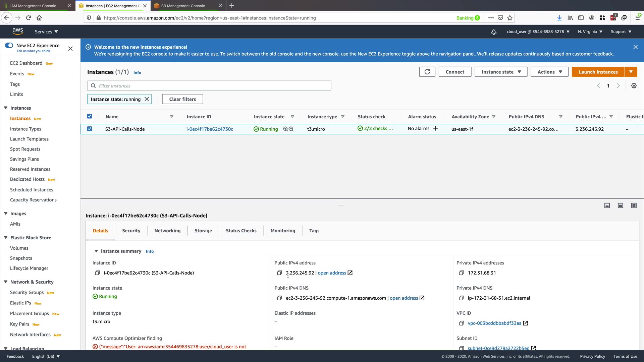The image size is (644, 362).
Task: Open the Actions dropdown menu
Action: tap(549, 72)
